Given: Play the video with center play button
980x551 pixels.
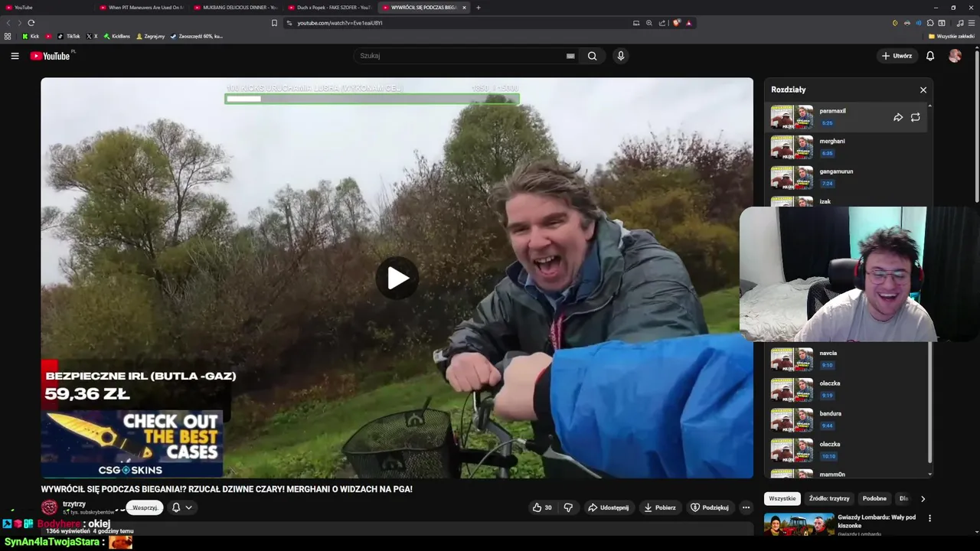Looking at the screenshot, I should coord(397,278).
